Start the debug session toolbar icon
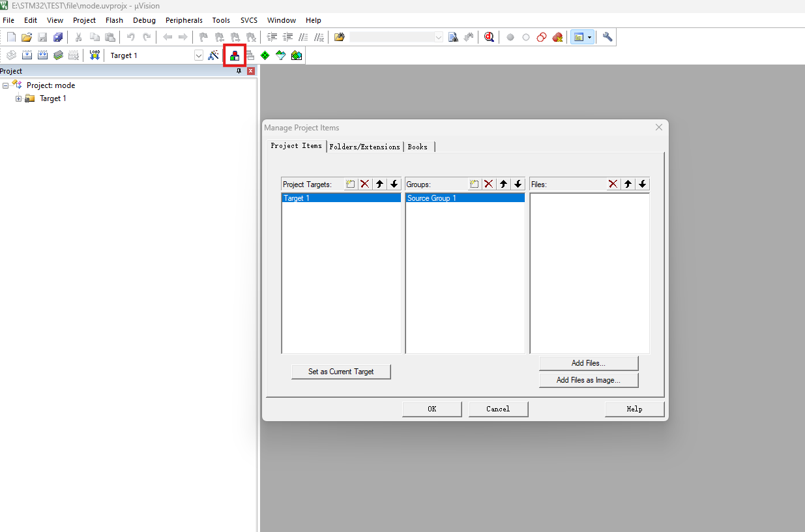805x532 pixels. click(489, 37)
